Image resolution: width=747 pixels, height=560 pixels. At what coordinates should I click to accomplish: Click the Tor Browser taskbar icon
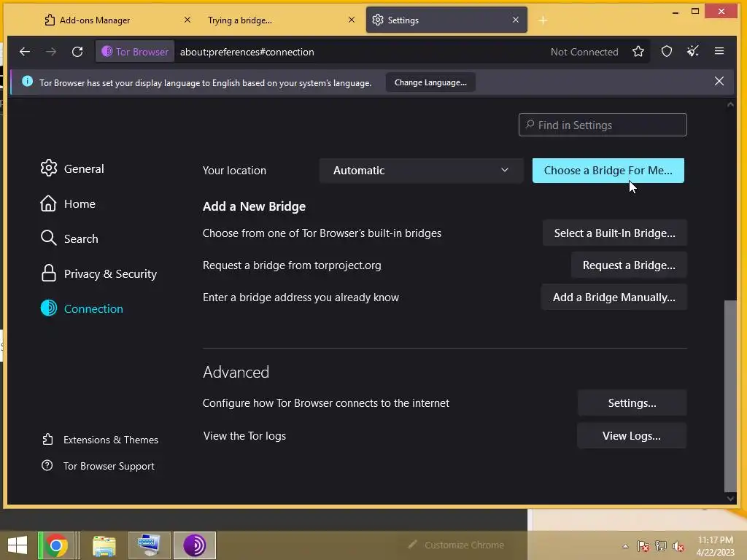(194, 545)
